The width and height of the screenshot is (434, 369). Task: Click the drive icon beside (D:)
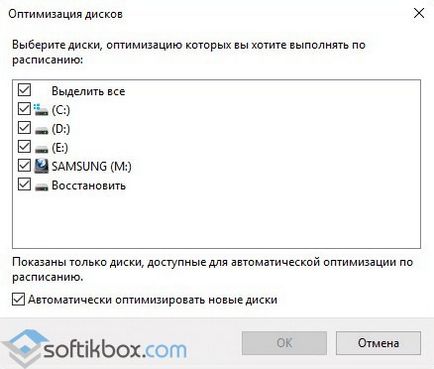pyautogui.click(x=41, y=131)
